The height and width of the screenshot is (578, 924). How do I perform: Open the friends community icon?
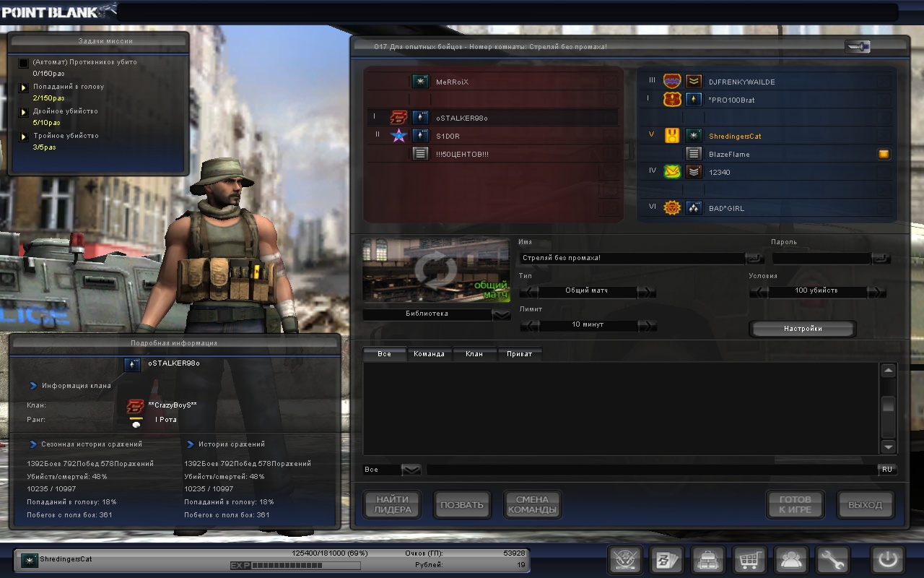(x=790, y=560)
